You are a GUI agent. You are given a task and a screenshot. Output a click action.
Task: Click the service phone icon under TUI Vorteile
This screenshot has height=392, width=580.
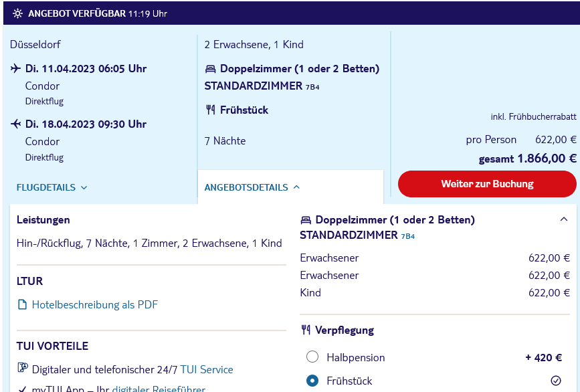[23, 368]
